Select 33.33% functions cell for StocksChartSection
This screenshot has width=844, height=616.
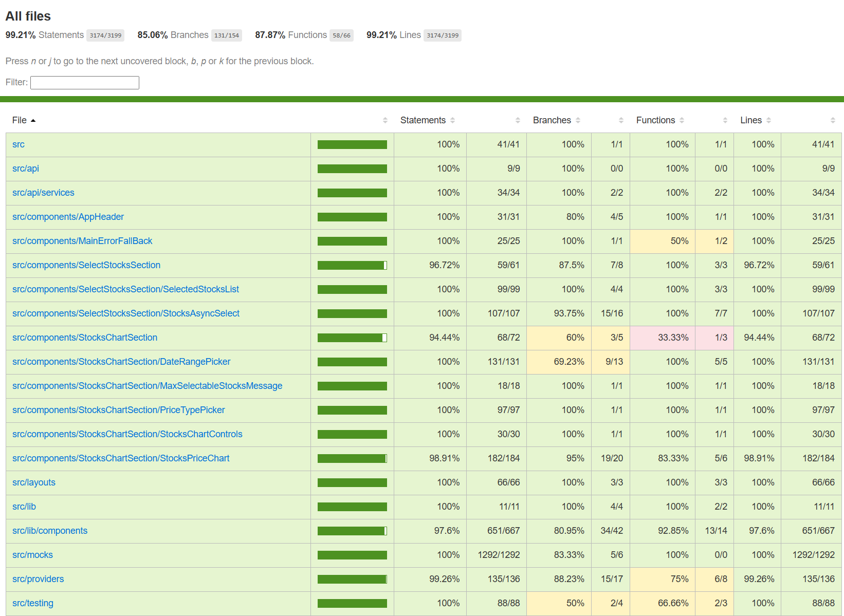point(663,338)
